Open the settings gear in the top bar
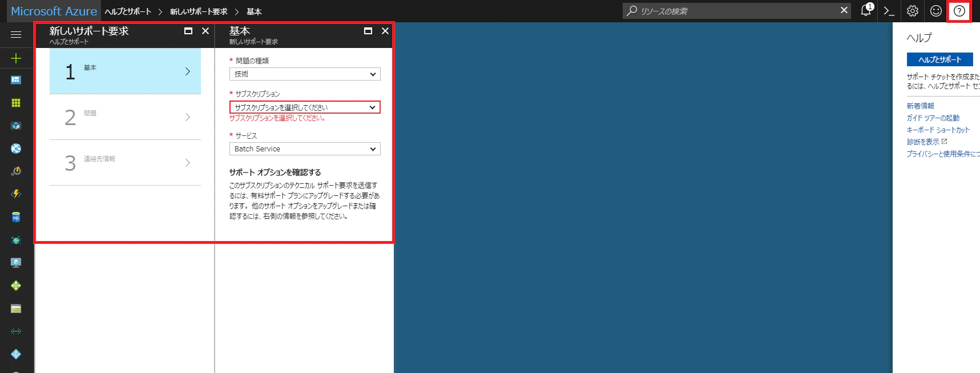 tap(913, 11)
